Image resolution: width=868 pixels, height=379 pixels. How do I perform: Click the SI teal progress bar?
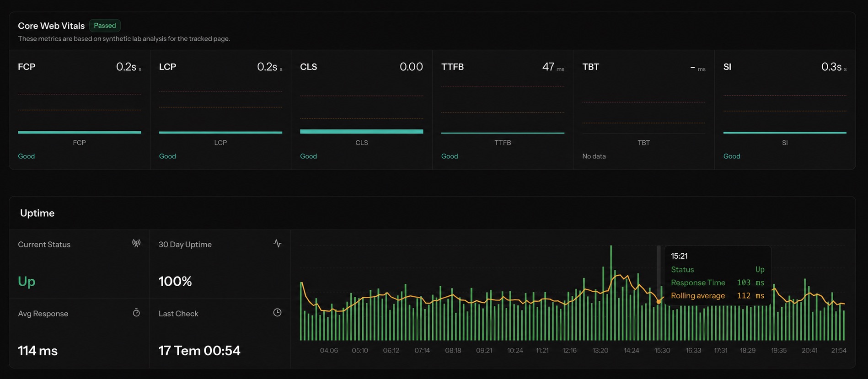[x=785, y=133]
